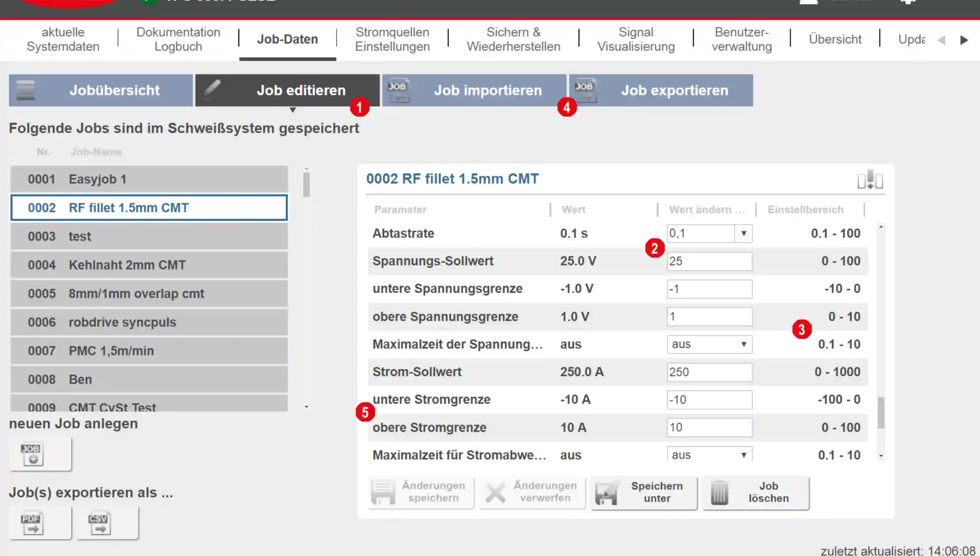Screen dimensions: 980x556
Task: Select the Job-Daten tab
Action: coord(287,39)
